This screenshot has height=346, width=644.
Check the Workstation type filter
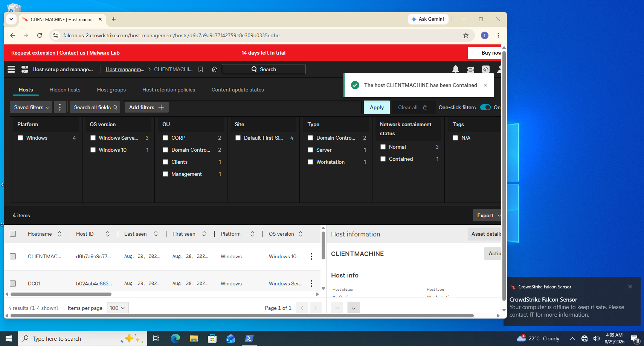310,162
